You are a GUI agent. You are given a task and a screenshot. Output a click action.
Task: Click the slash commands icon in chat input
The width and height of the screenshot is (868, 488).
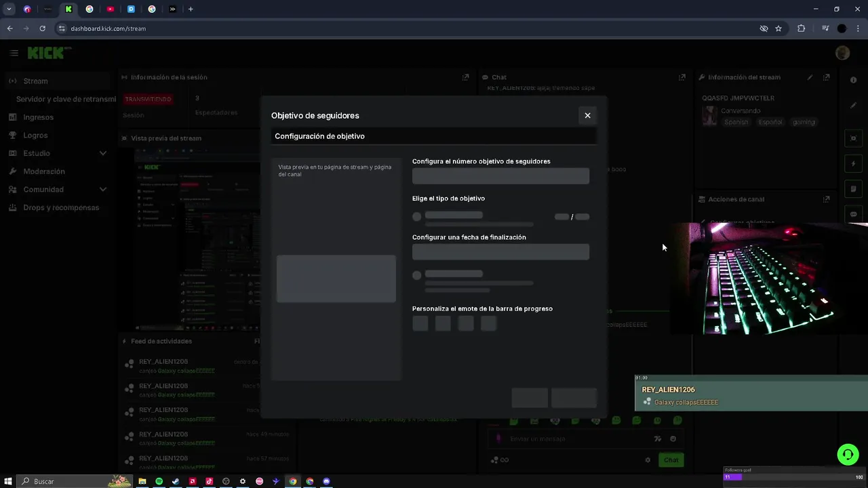pyautogui.click(x=657, y=439)
